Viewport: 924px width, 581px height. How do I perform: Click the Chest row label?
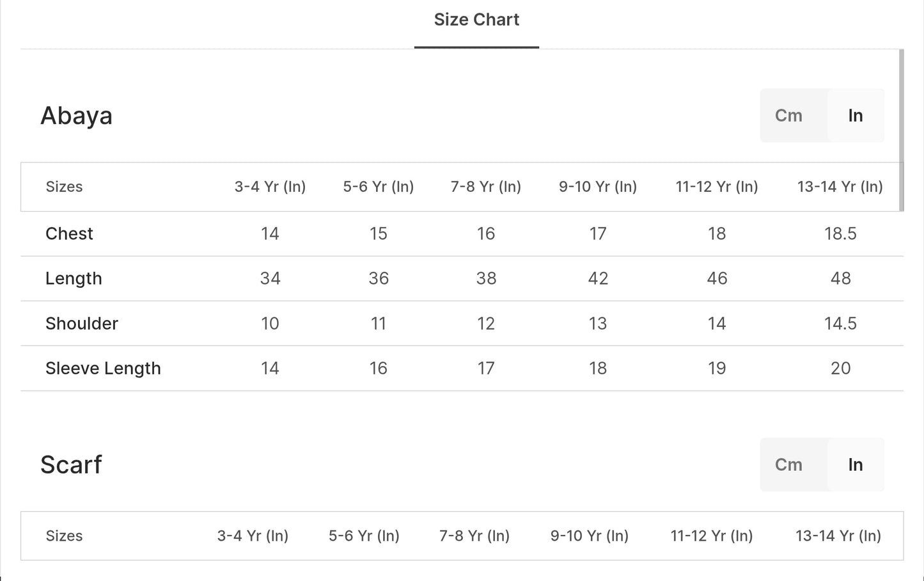69,234
